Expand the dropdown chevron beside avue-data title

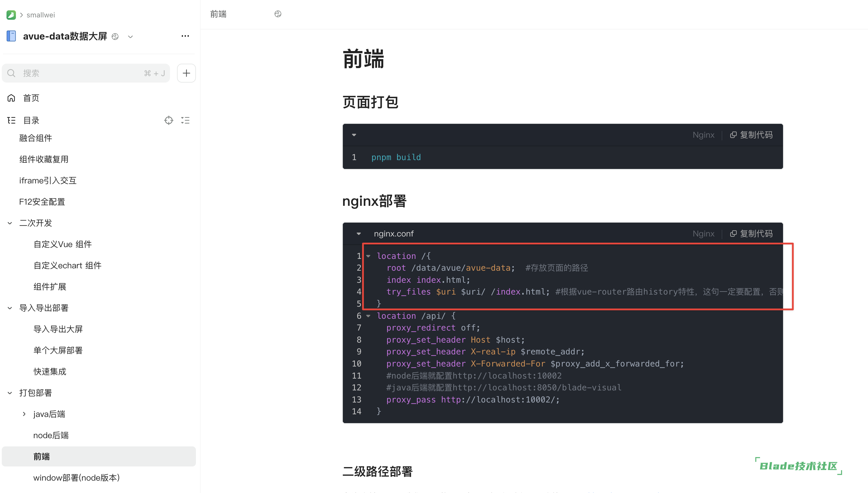coord(130,37)
